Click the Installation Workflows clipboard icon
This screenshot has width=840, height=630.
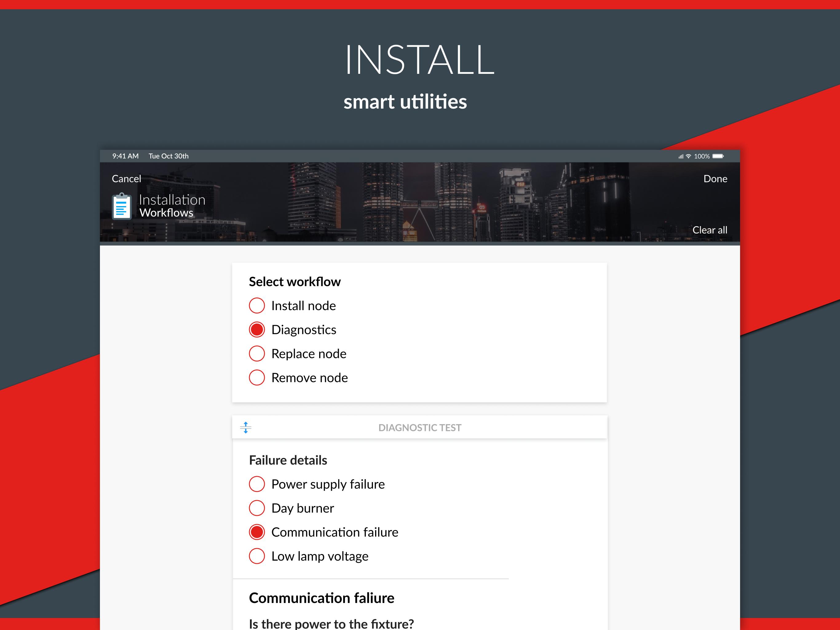click(x=122, y=206)
